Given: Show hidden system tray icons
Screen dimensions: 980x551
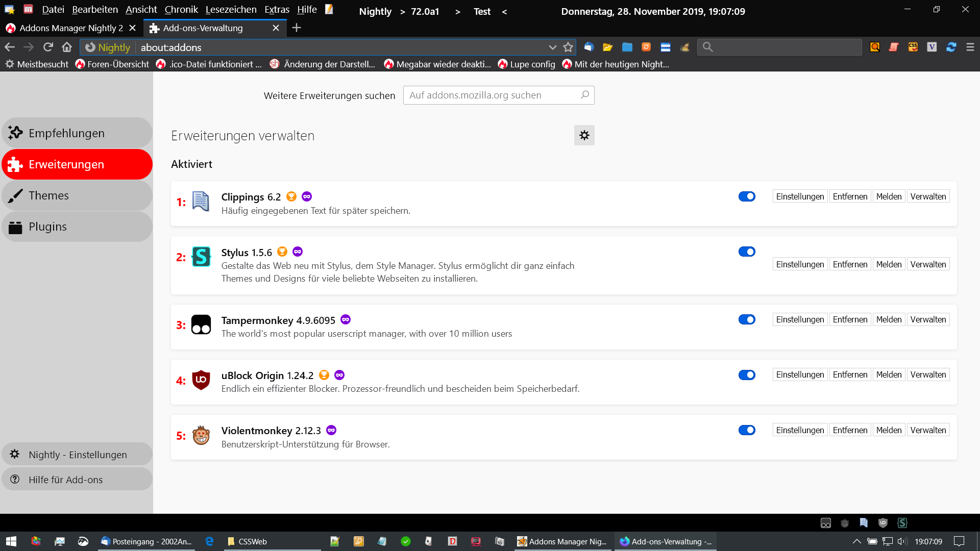Looking at the screenshot, I should pyautogui.click(x=856, y=541).
